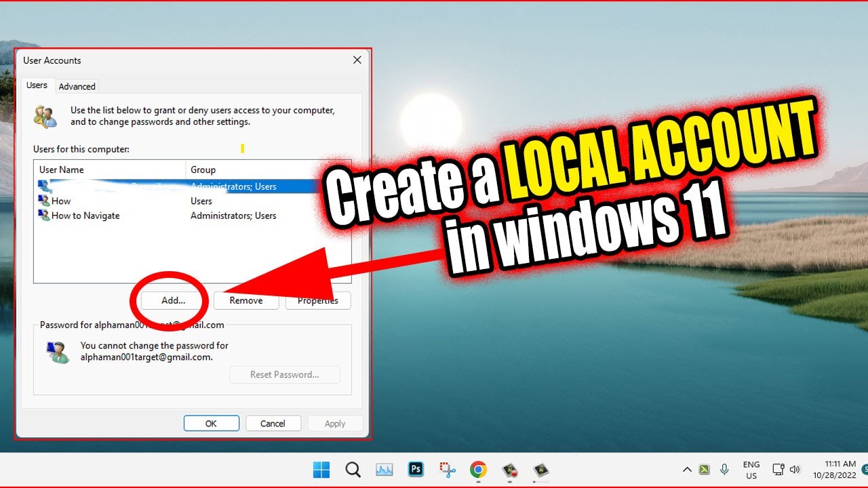Open network settings from tray
The image size is (868, 488).
[x=778, y=469]
